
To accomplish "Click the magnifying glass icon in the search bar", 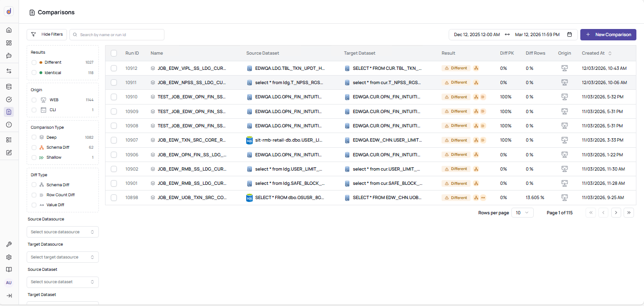I will (x=75, y=34).
